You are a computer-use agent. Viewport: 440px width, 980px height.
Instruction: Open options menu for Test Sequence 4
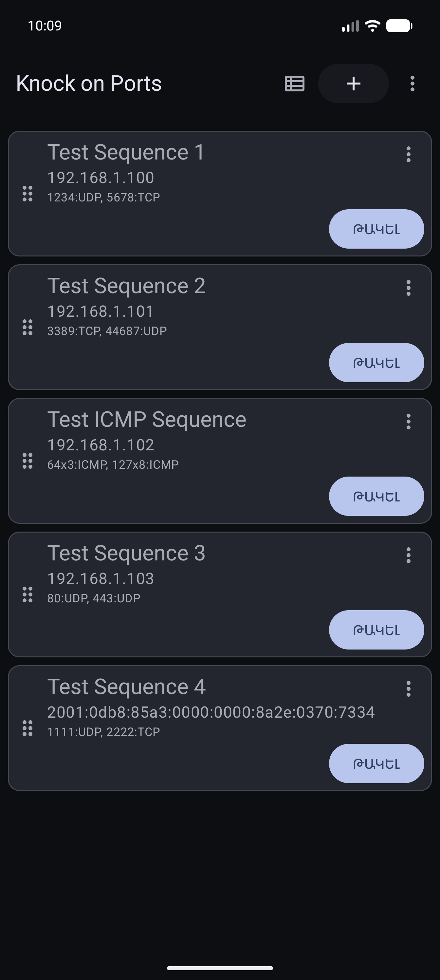point(409,689)
